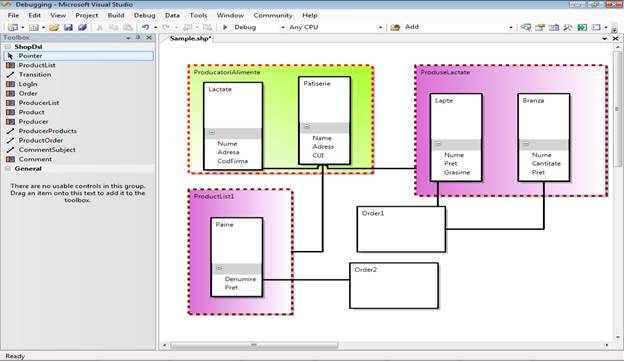Image resolution: width=624 pixels, height=361 pixels.
Task: Collapse the ShopDsl toolbox group
Action: (x=8, y=47)
